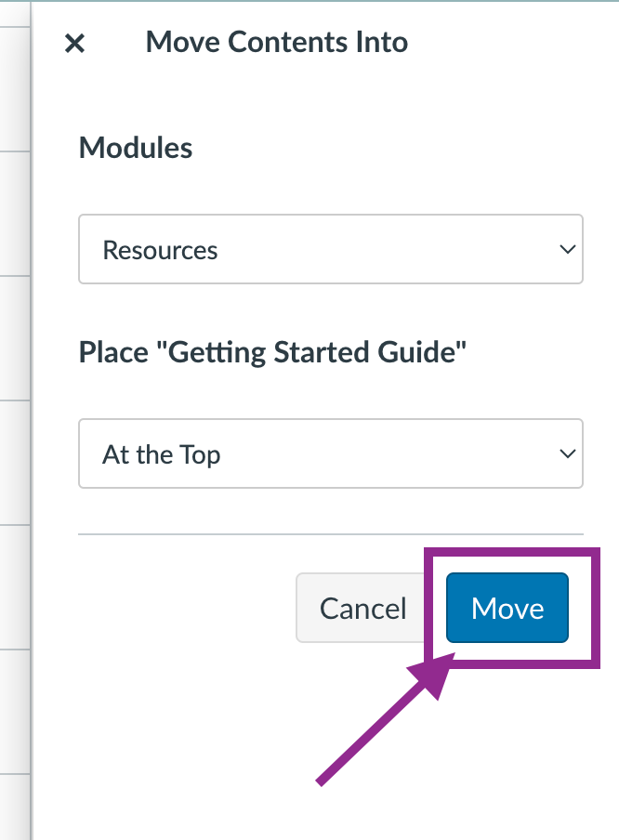Change the At the Top position
Screen dimensions: 619x840
click(331, 453)
